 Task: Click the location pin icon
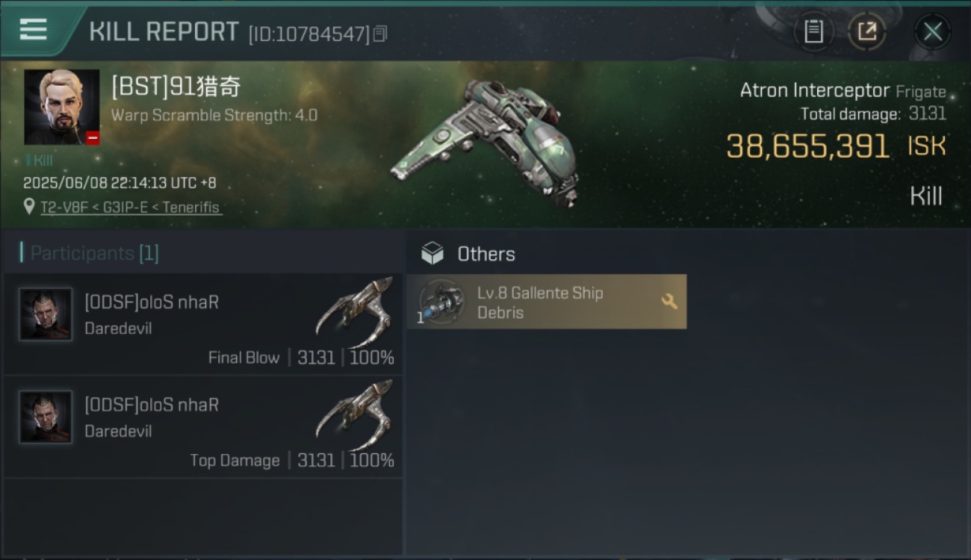pyautogui.click(x=29, y=207)
